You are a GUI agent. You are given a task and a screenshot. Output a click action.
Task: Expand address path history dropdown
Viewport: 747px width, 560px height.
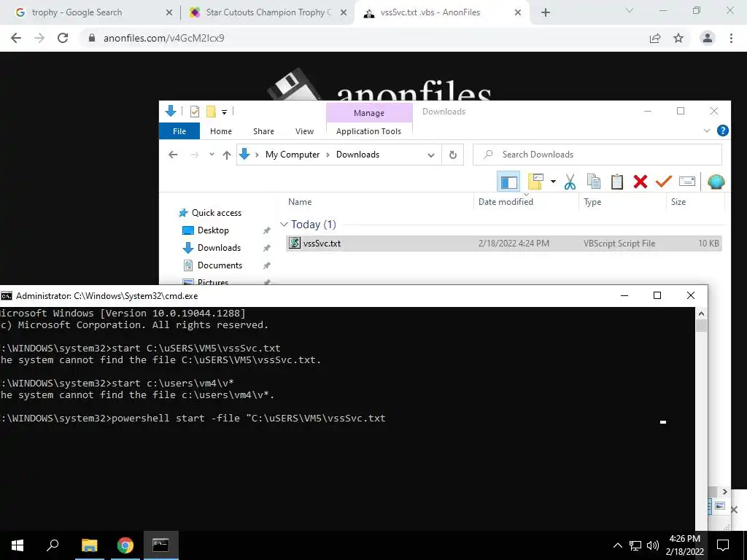click(x=430, y=155)
